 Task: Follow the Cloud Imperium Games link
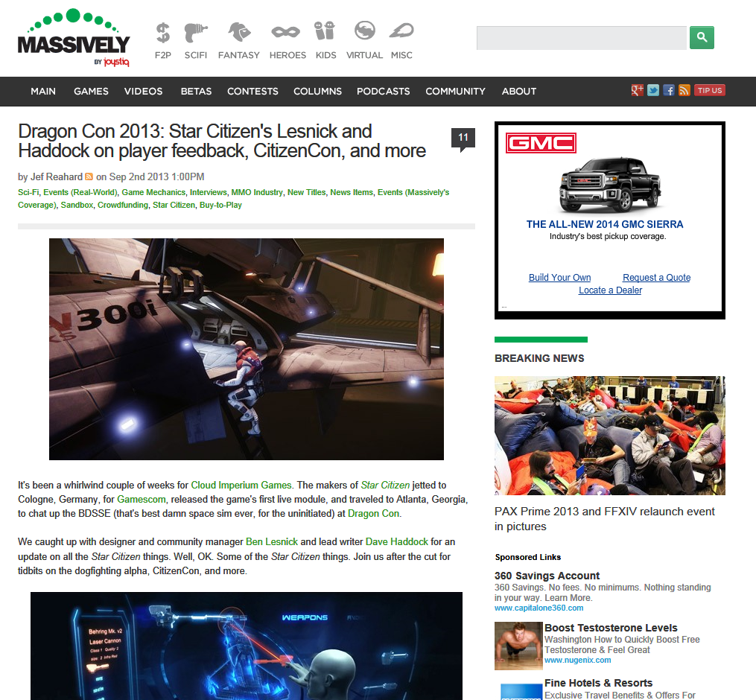tap(241, 485)
